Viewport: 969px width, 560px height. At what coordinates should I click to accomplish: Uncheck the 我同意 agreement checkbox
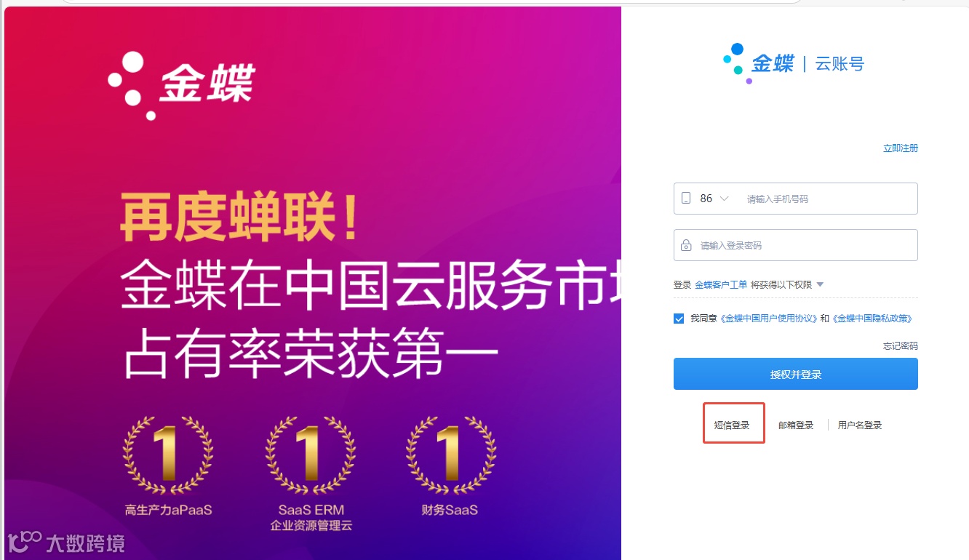(679, 319)
